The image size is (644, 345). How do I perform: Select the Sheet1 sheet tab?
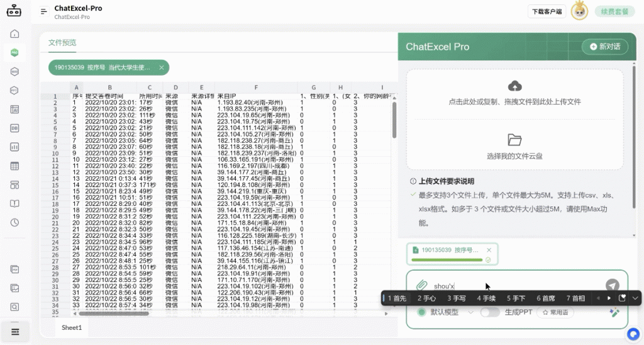tap(72, 328)
